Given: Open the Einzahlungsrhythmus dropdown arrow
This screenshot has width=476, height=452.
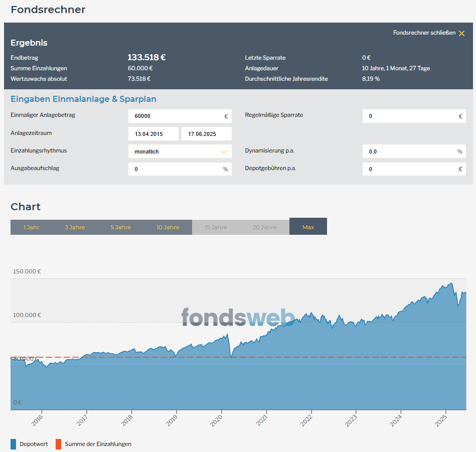Looking at the screenshot, I should [224, 152].
